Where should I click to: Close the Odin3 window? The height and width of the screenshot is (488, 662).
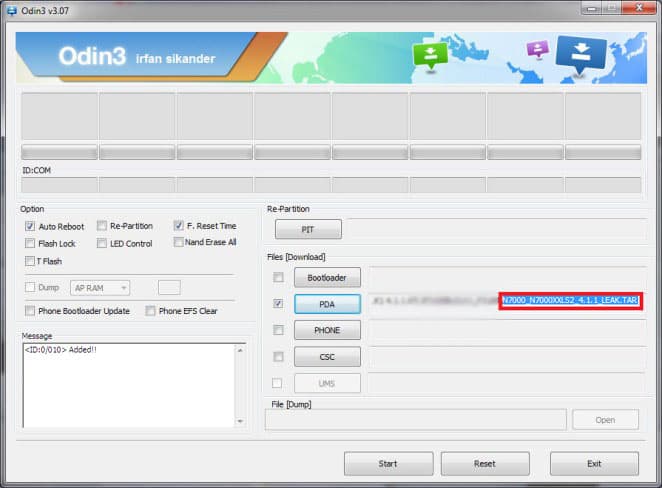point(639,8)
